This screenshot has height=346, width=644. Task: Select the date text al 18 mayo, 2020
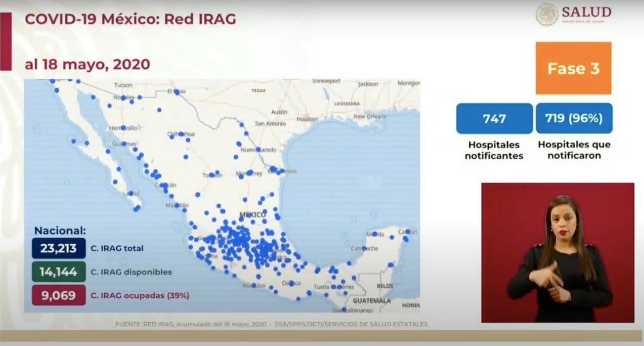[x=87, y=64]
